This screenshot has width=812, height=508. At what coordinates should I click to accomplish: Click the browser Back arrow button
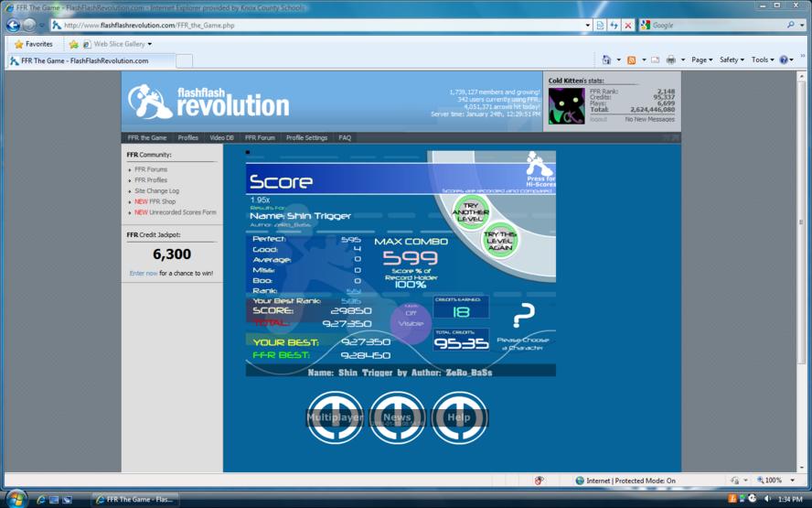pos(14,25)
